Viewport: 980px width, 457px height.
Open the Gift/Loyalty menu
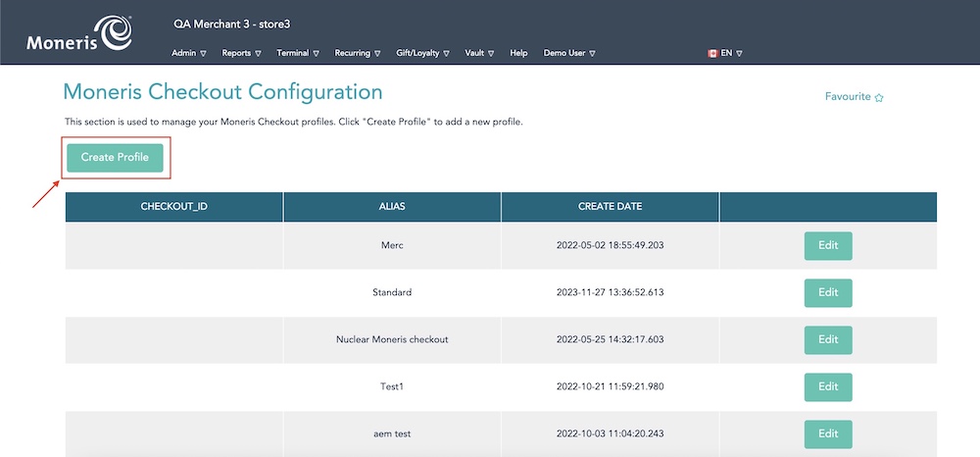422,53
